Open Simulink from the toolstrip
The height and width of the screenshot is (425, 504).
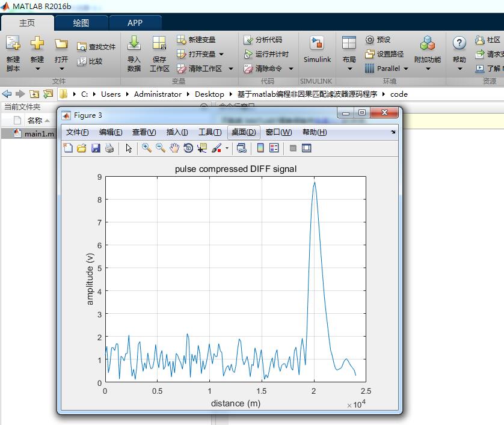point(317,49)
